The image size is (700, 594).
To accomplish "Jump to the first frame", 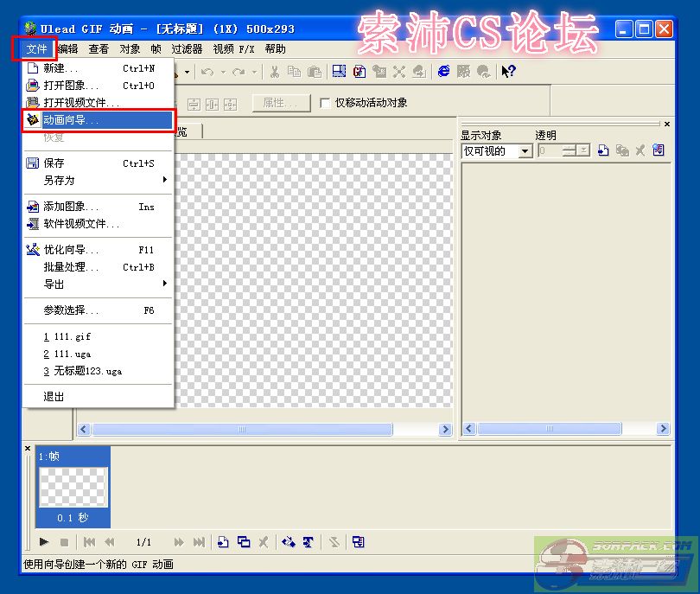I will [89, 543].
